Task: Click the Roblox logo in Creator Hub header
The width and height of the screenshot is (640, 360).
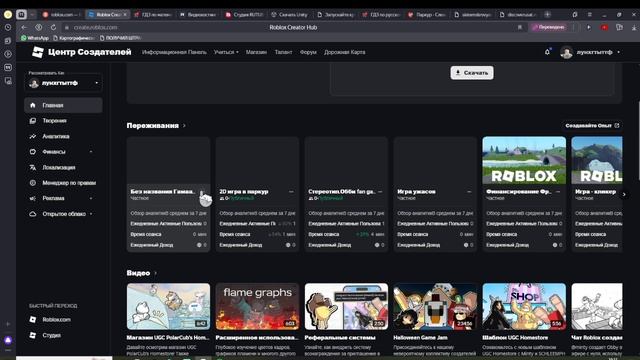Action: tap(38, 52)
